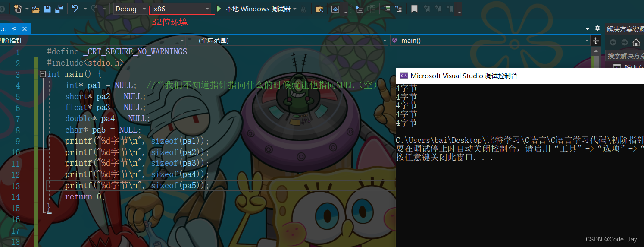Click the first 4字节 console output line

coord(406,88)
